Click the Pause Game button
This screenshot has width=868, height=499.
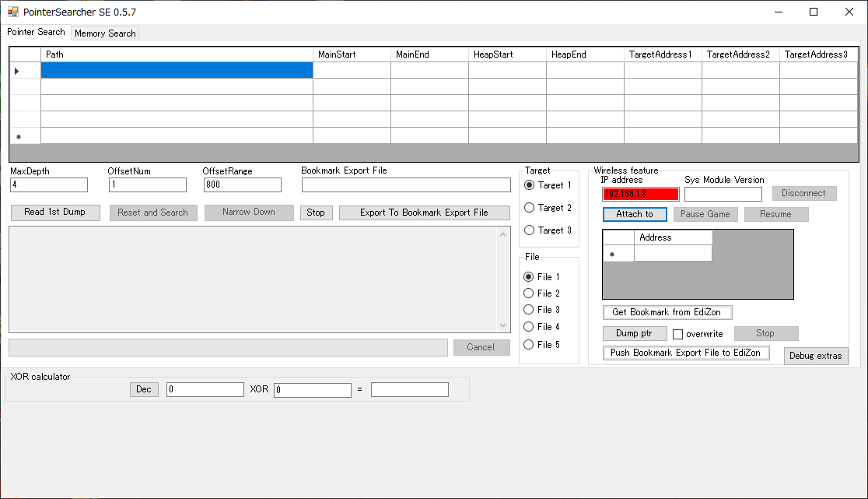[705, 214]
